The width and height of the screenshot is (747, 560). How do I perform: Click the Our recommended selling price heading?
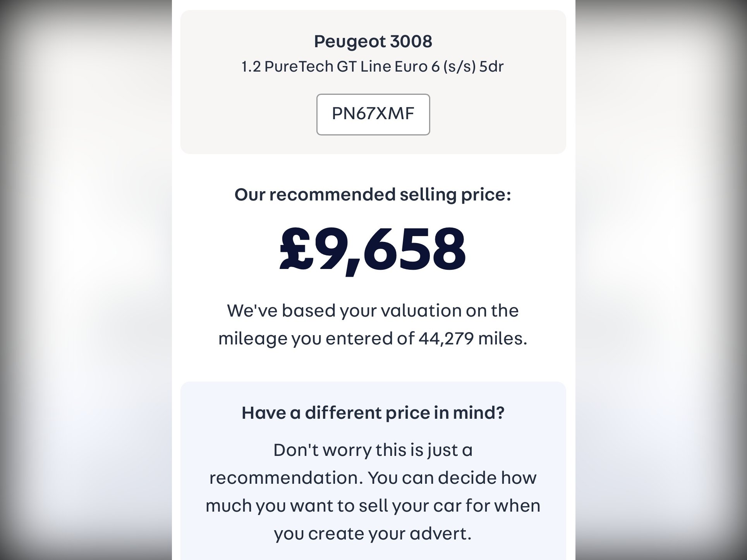[x=373, y=194]
